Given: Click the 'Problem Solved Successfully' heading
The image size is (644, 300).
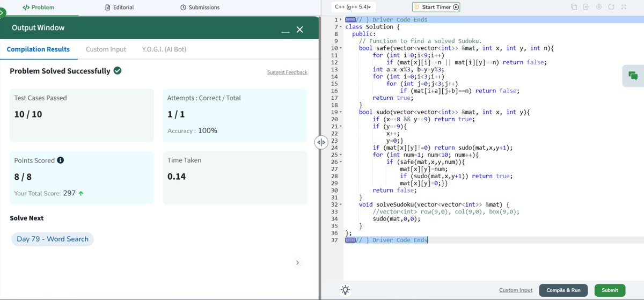Looking at the screenshot, I should (60, 71).
